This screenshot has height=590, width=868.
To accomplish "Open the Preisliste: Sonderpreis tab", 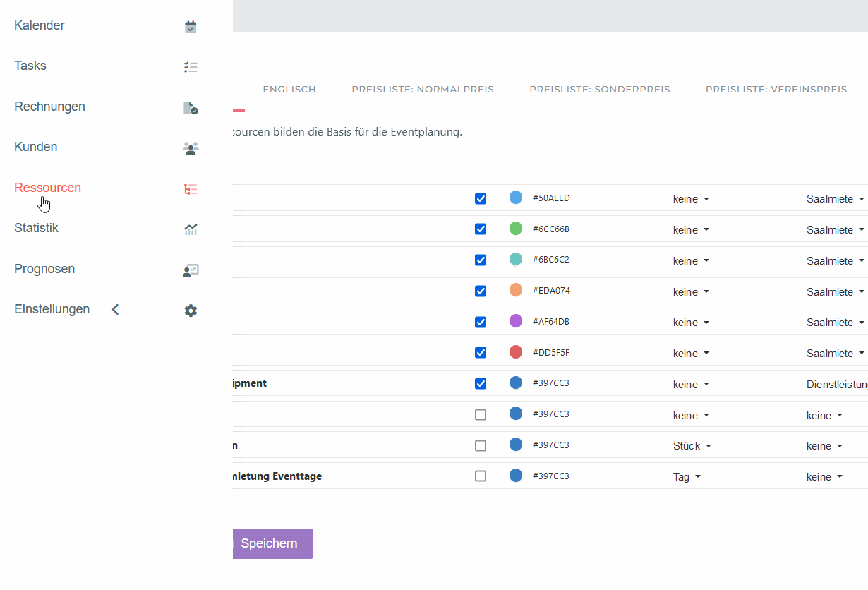I will click(x=600, y=90).
